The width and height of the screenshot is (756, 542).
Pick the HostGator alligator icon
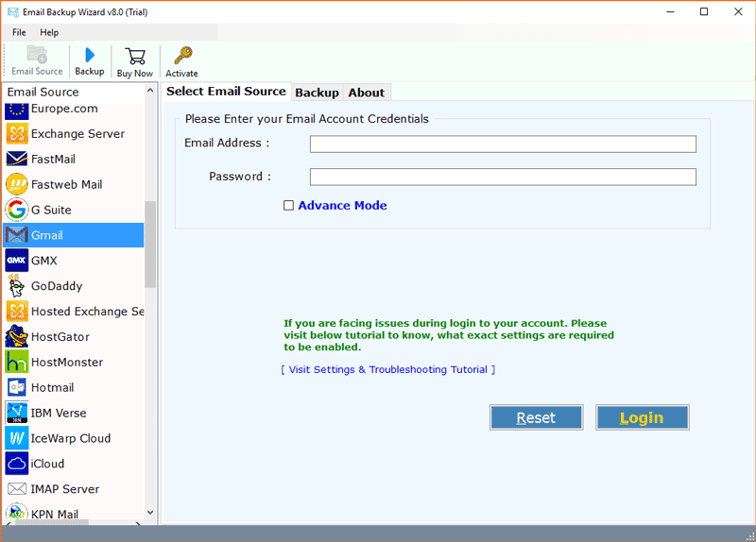pos(16,336)
